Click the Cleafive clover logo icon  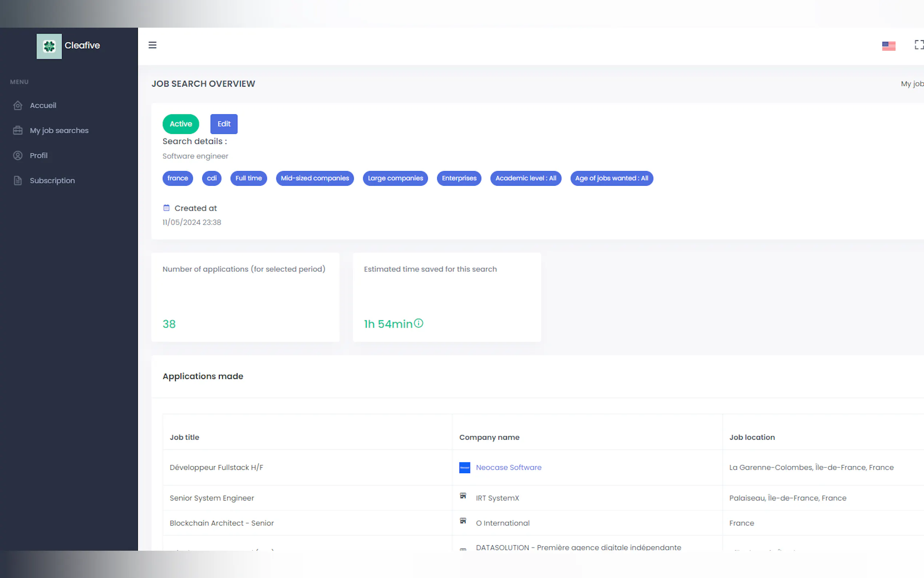pos(49,46)
